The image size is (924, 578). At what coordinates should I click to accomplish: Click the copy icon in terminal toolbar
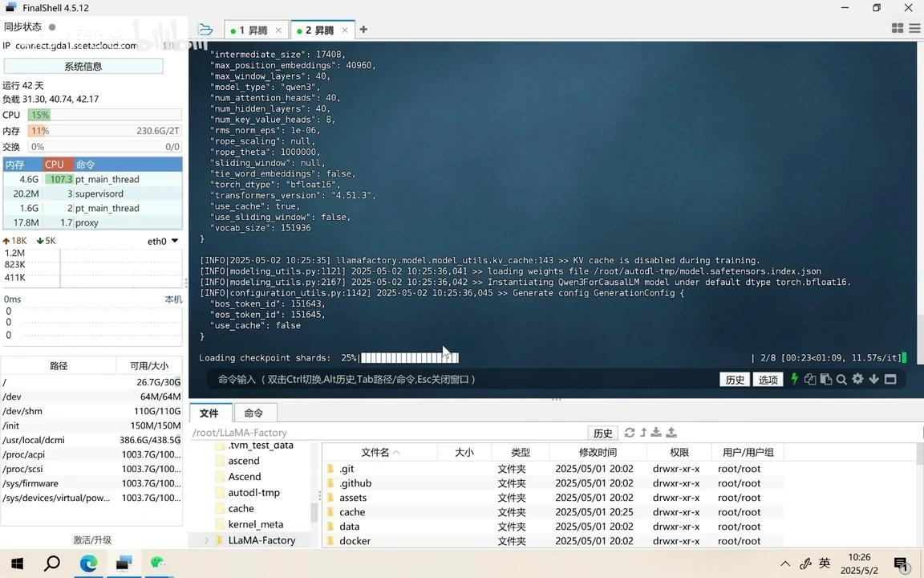tap(810, 380)
